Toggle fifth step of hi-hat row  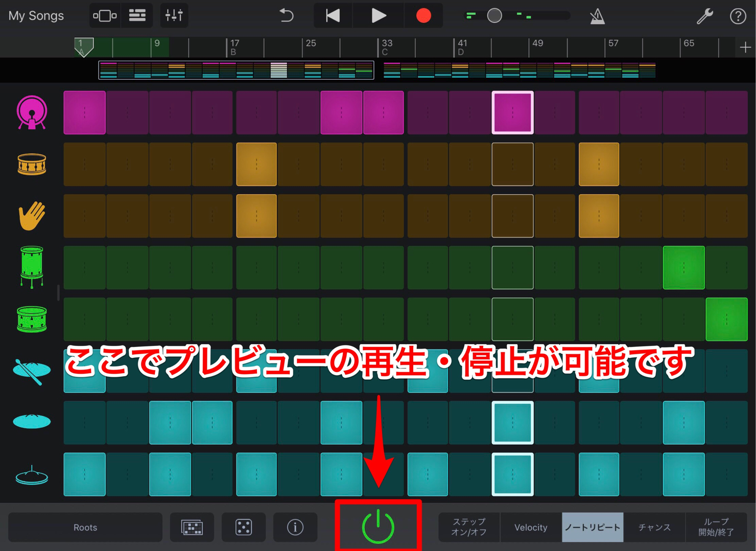[256, 474]
